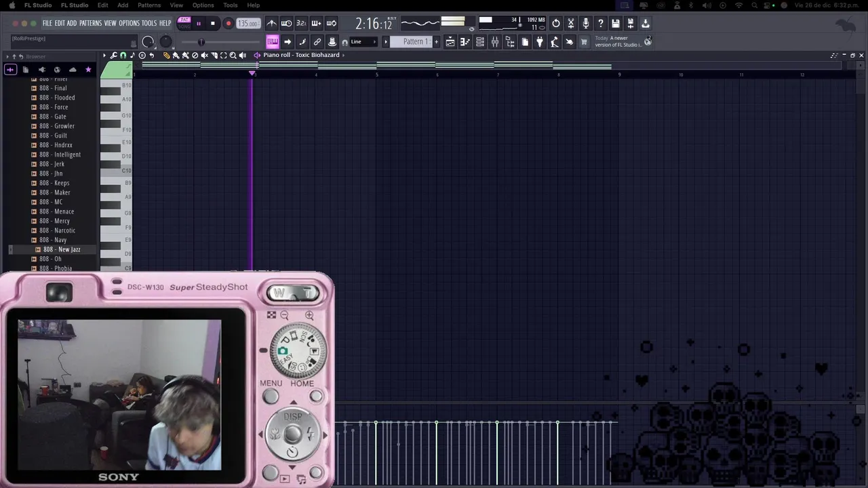Viewport: 868px width, 488px height.
Task: Toggle the loop recording icon
Action: 332,24
